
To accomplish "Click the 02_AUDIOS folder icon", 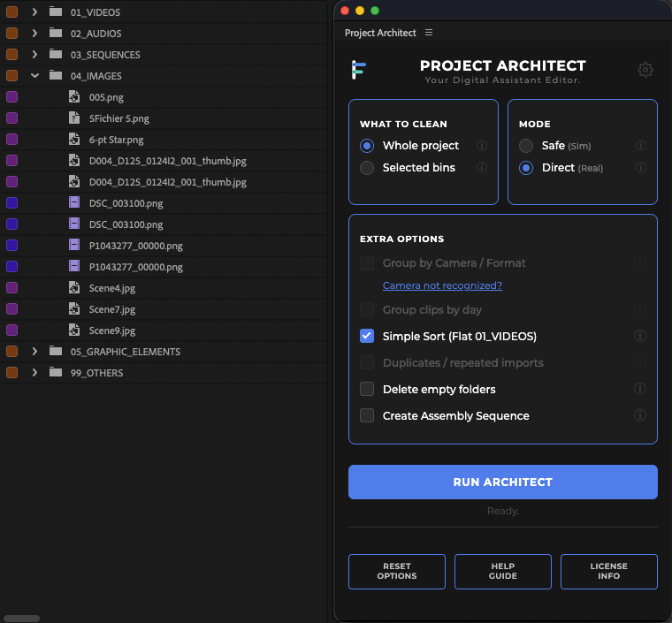I will pos(56,33).
